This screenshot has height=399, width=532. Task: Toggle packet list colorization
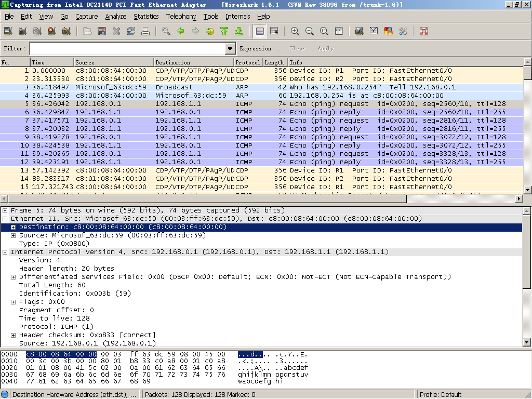coord(260,31)
